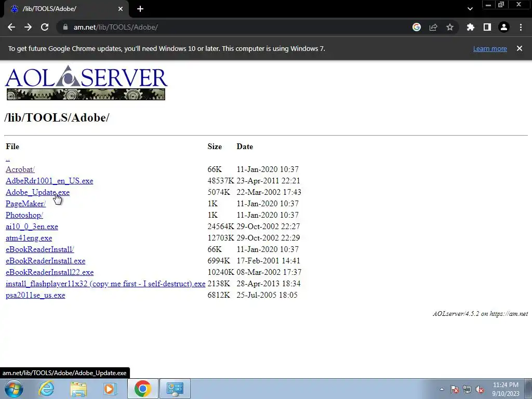Open tab search dropdown arrow

tap(470, 9)
